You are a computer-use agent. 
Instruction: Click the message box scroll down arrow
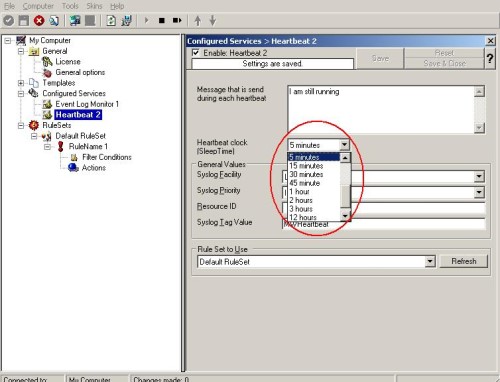(479, 128)
